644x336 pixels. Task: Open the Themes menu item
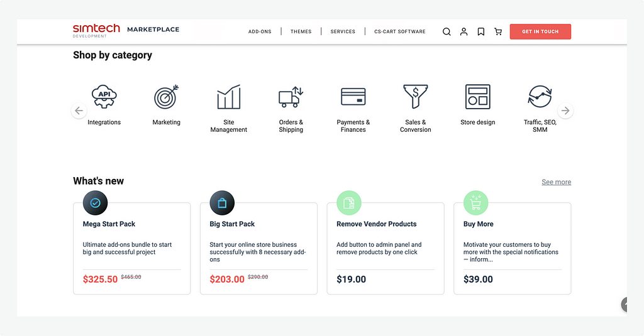pyautogui.click(x=301, y=31)
